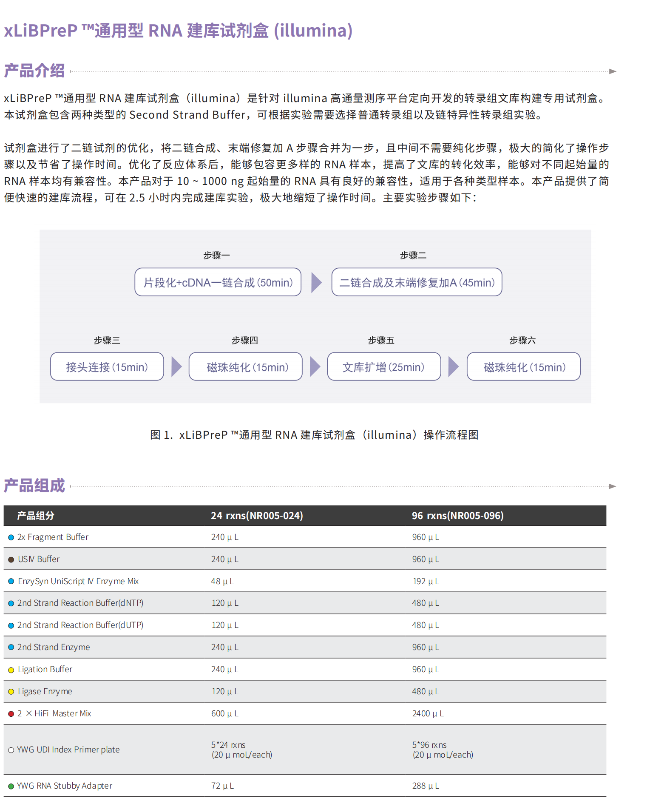The width and height of the screenshot is (667, 812).
Task: Click the blue dot beside 2nd Strand Reaction Buffer(dUTP)
Action: click(11, 625)
